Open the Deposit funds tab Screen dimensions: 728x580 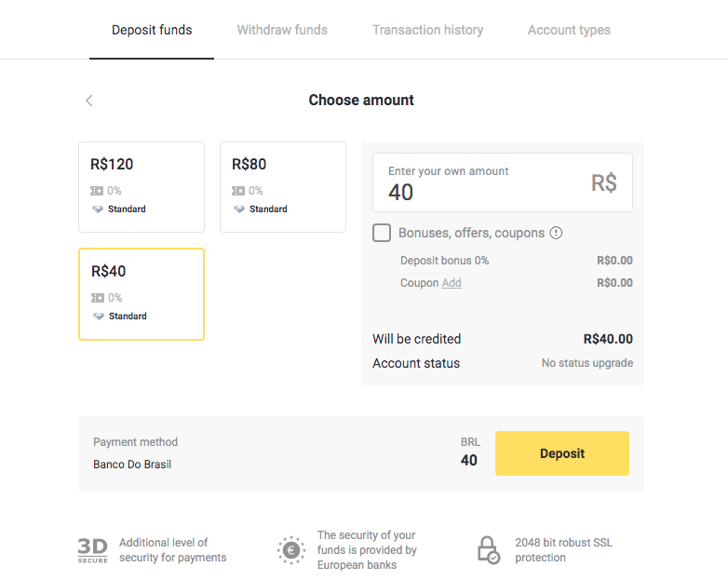[152, 30]
